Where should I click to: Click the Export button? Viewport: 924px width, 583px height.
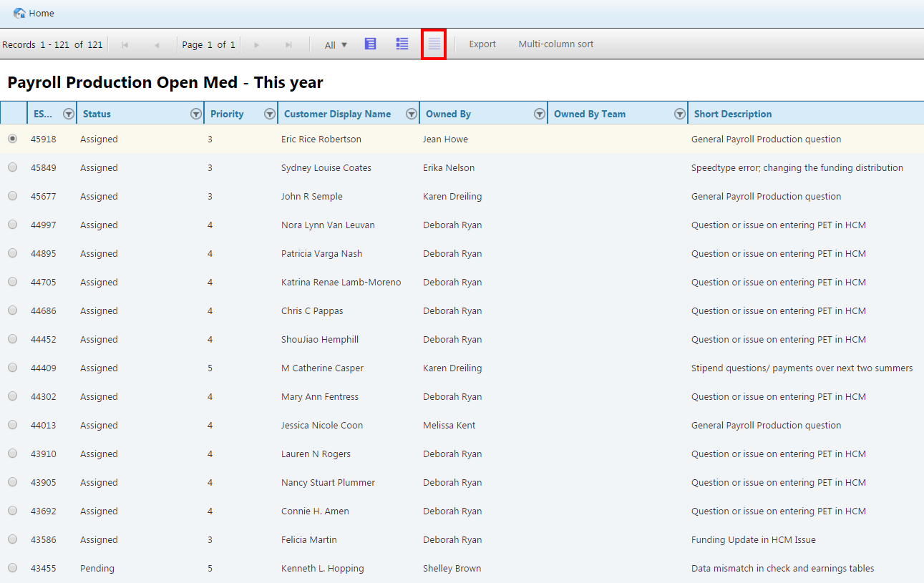[x=482, y=44]
